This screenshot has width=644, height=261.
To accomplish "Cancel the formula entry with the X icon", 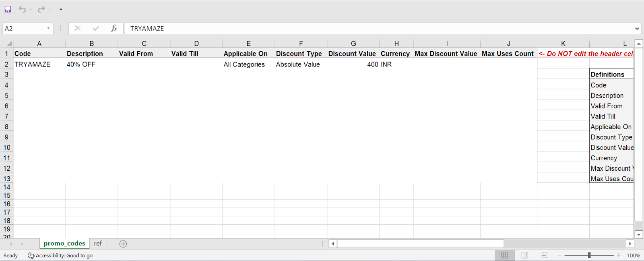I will [x=78, y=28].
